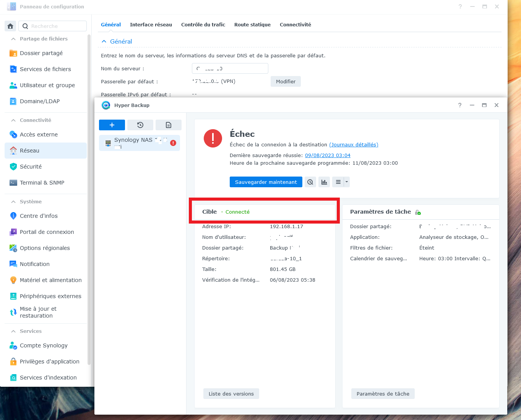The width and height of the screenshot is (521, 420).
Task: Expand the task menu dropdown arrow
Action: tap(347, 182)
